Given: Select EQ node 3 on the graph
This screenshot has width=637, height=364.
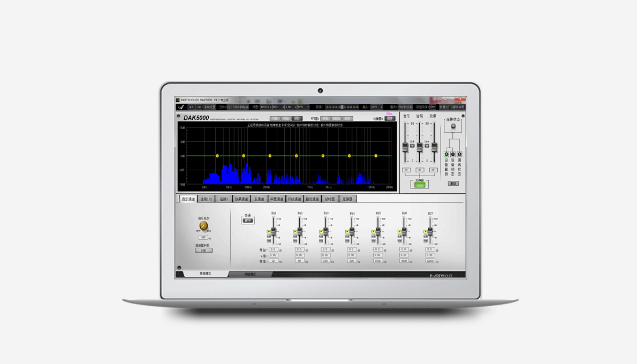Looking at the screenshot, I should tap(270, 156).
